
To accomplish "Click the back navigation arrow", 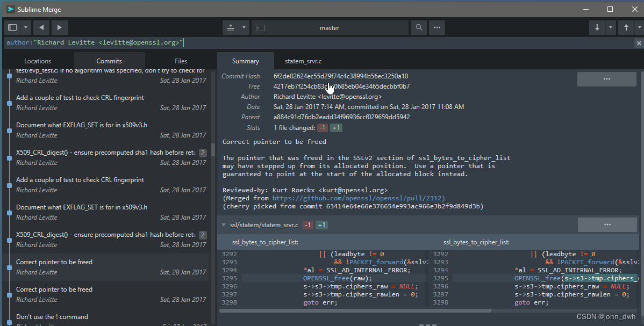I will coord(41,27).
